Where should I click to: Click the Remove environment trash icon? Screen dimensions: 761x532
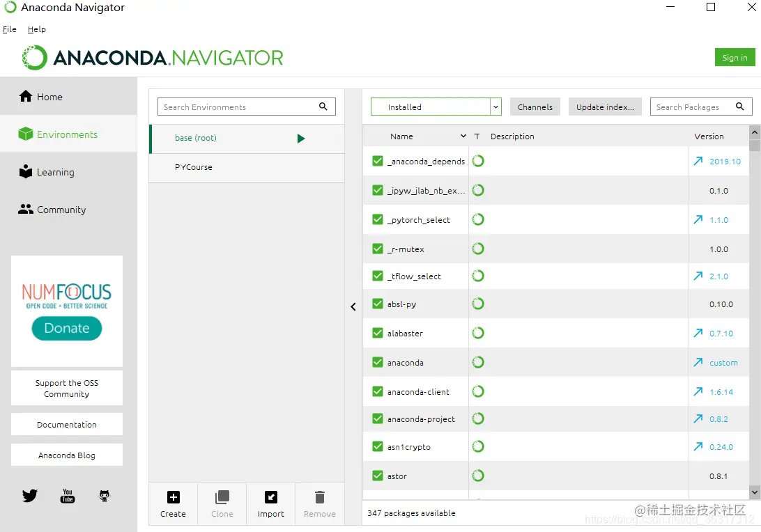tap(319, 497)
